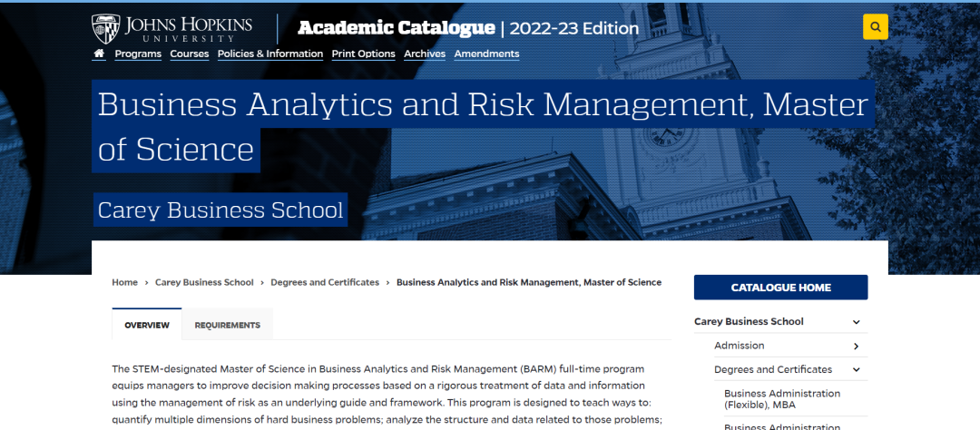
Task: Click Home in the breadcrumb trail
Action: point(124,282)
